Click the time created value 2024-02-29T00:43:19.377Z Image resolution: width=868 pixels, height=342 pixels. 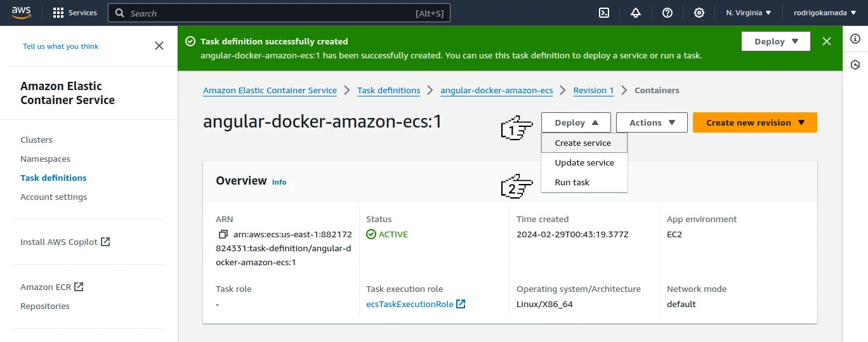[572, 234]
